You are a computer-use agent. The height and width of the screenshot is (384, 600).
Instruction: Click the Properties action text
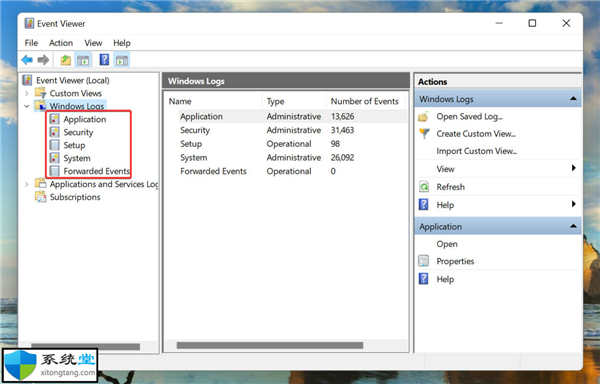tap(455, 261)
